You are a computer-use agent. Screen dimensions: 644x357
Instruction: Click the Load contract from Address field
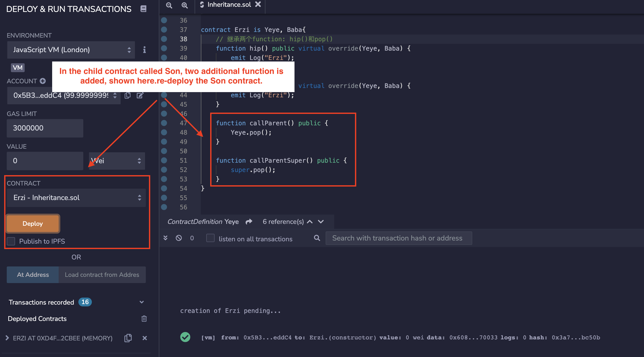pos(102,275)
